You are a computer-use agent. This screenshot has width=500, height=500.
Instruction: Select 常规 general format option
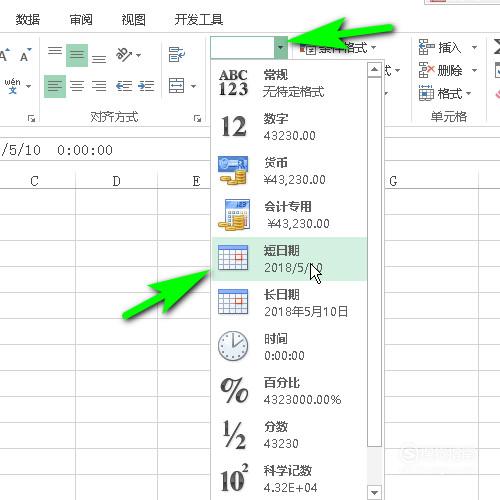289,83
